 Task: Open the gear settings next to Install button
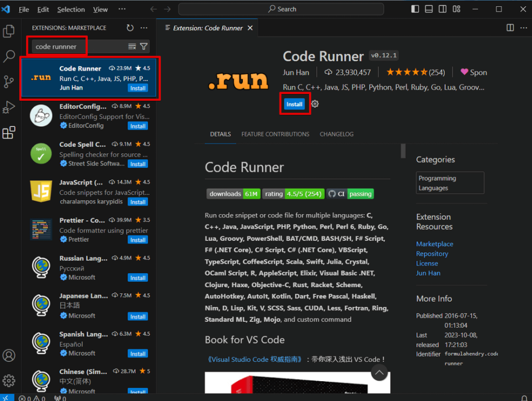pos(315,104)
